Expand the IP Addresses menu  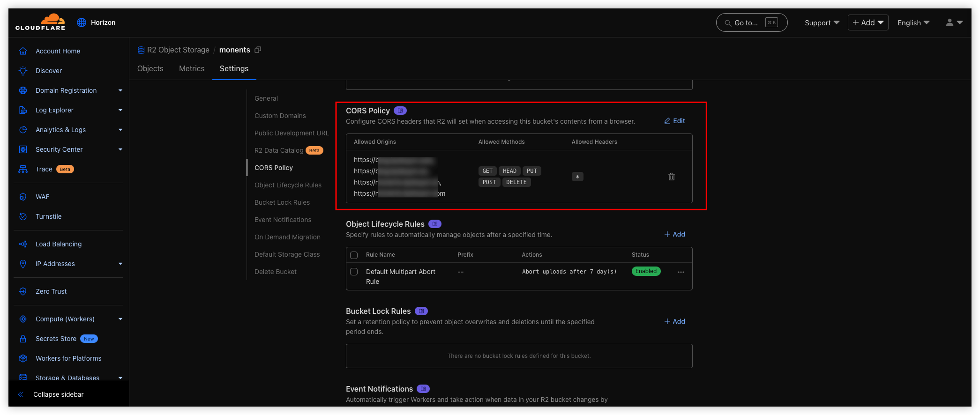pyautogui.click(x=120, y=264)
